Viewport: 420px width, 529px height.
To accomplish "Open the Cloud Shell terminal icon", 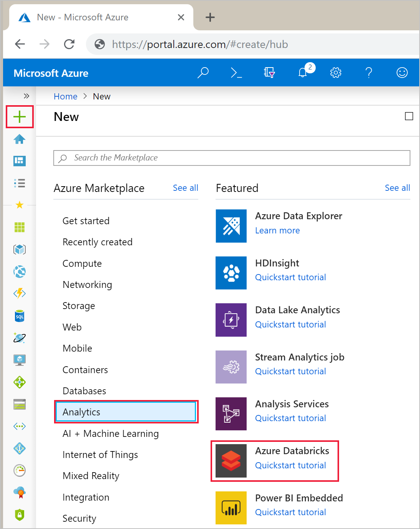I will click(x=236, y=73).
